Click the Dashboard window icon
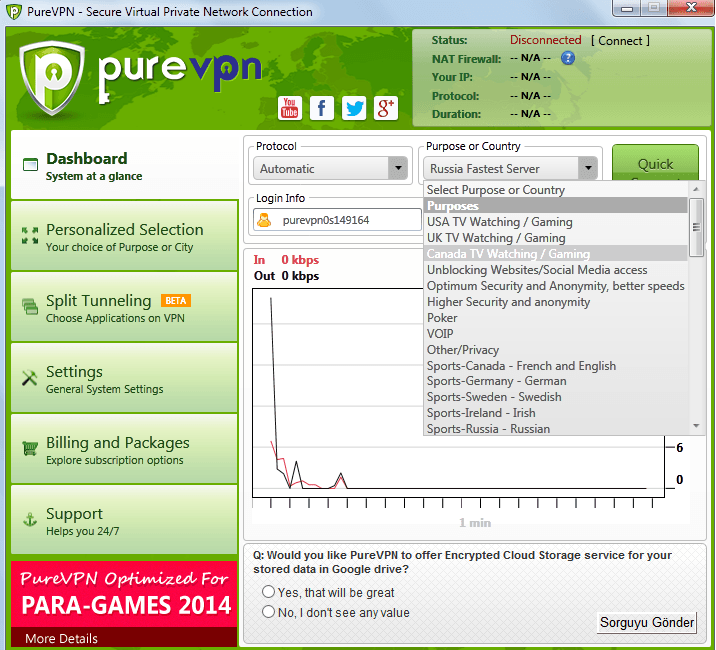The width and height of the screenshot is (716, 650). click(31, 164)
